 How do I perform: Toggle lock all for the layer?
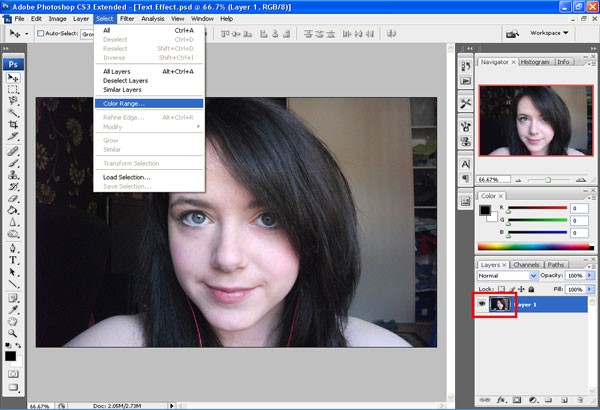click(x=531, y=289)
